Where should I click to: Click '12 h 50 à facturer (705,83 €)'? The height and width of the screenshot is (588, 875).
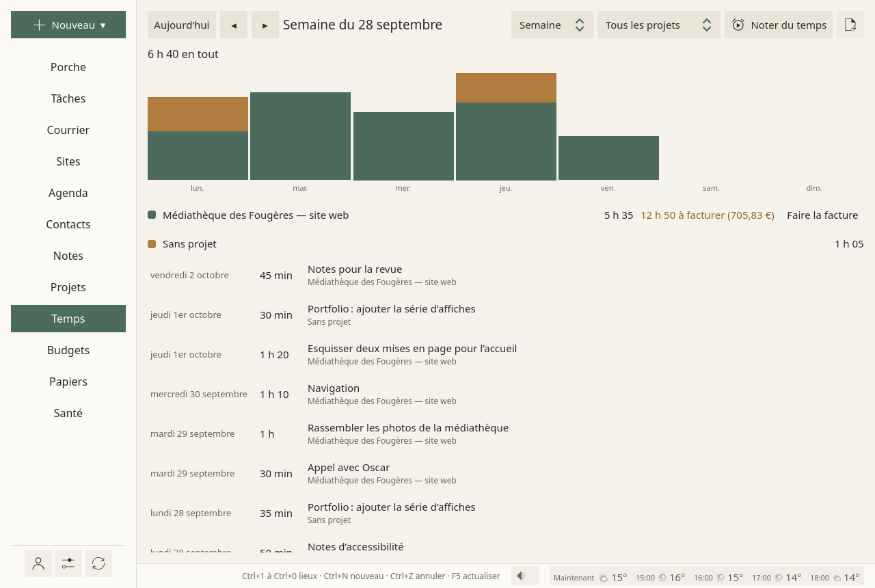click(708, 215)
